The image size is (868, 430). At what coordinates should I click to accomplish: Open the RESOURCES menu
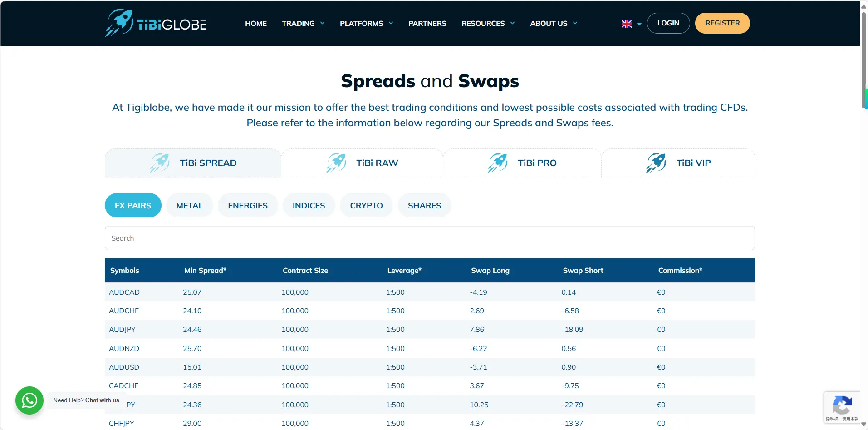coord(483,23)
